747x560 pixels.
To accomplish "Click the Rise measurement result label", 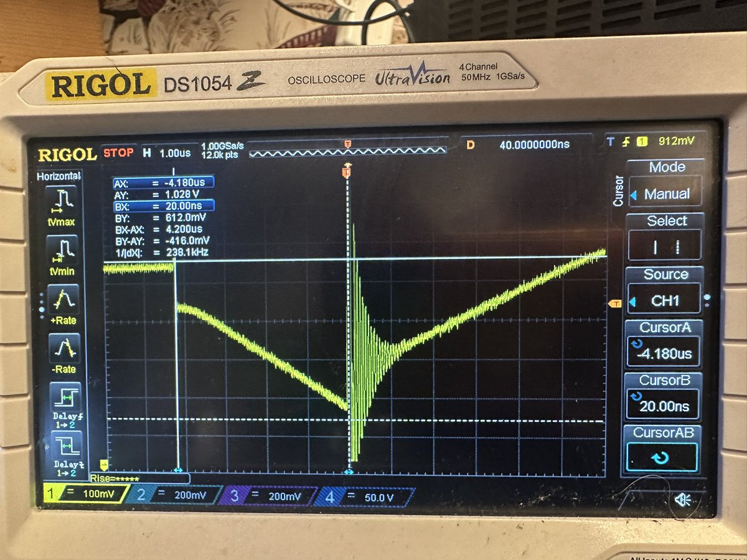I will coord(115,478).
